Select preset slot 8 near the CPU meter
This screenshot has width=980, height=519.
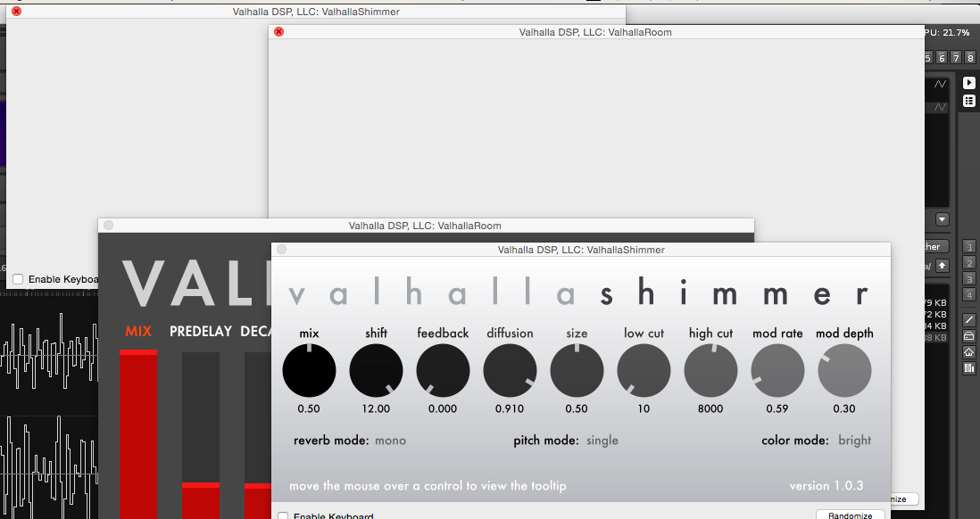970,57
